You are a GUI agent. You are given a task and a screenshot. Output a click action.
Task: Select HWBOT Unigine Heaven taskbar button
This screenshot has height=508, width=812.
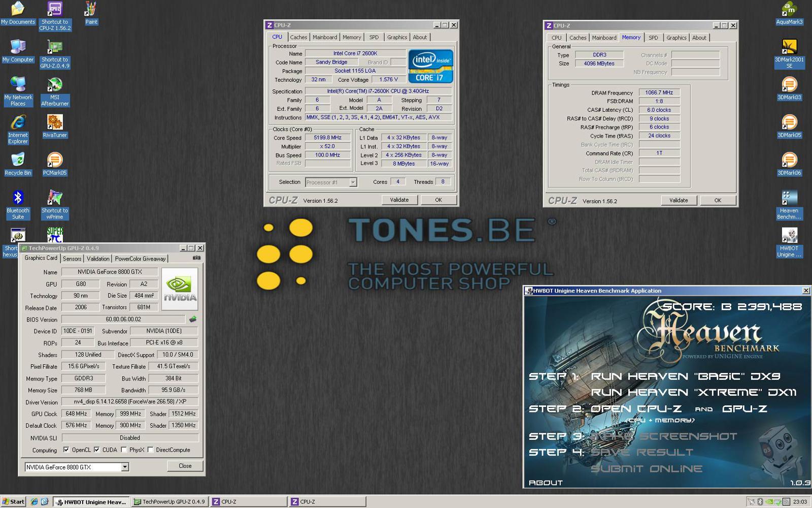point(91,501)
